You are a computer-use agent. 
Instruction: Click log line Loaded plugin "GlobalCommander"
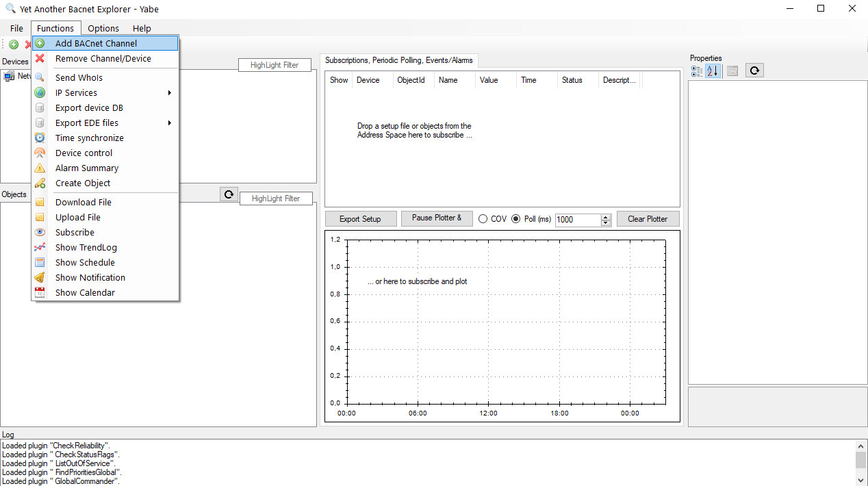click(60, 481)
